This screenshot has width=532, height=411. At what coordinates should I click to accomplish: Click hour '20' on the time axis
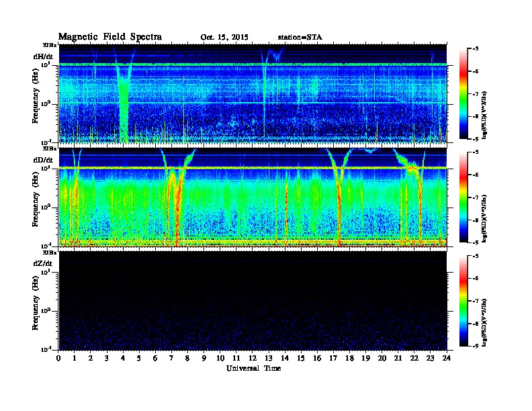(382, 359)
